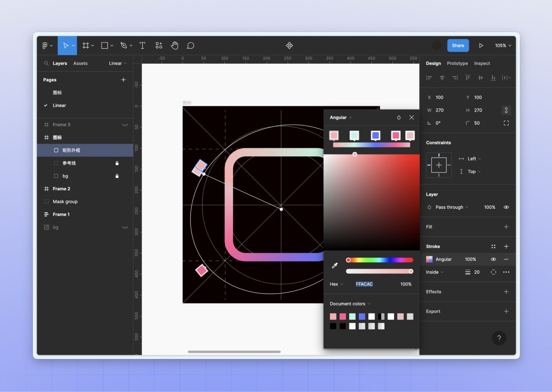This screenshot has width=552, height=392.
Task: Open the Angular gradient type dropdown
Action: pos(341,117)
